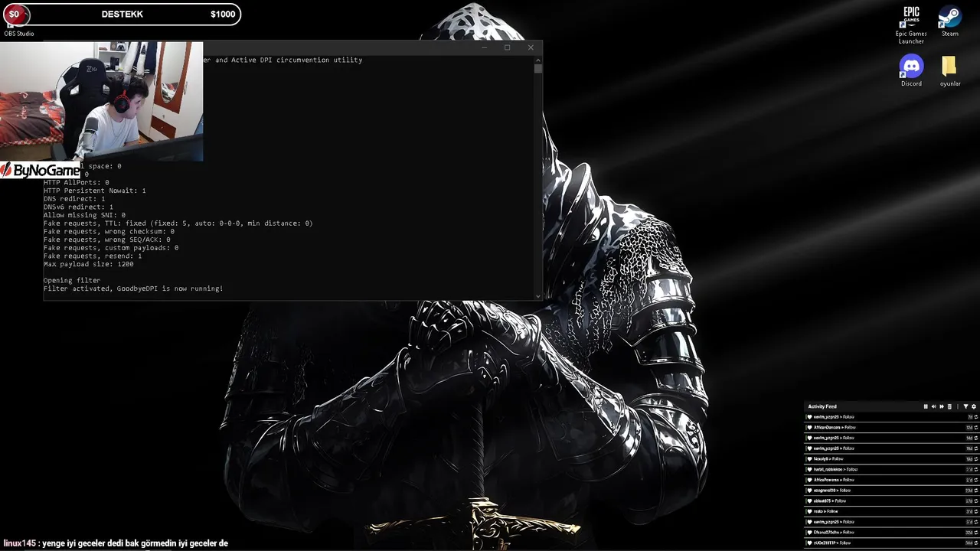Image resolution: width=980 pixels, height=551 pixels.
Task: Replay the realo follow alert
Action: coord(976,511)
